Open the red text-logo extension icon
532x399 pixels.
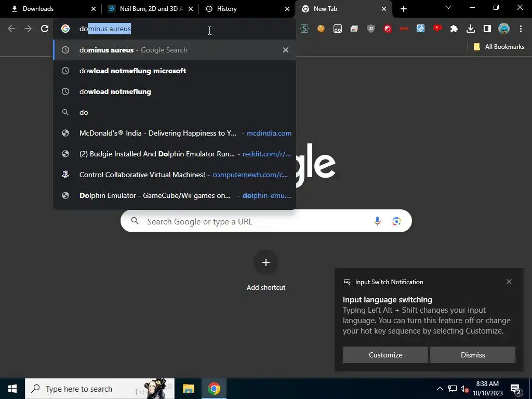point(404,29)
